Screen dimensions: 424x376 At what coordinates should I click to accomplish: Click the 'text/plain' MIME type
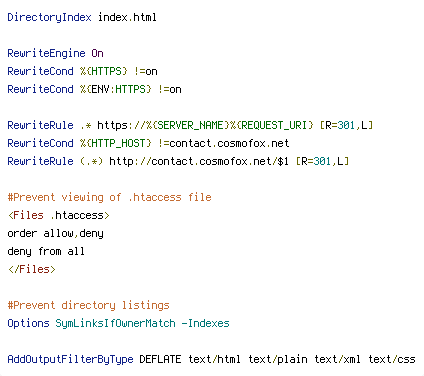[x=278, y=359]
